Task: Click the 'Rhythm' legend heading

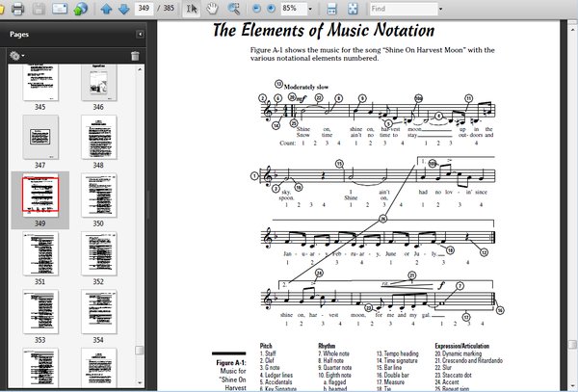Action: click(x=327, y=346)
